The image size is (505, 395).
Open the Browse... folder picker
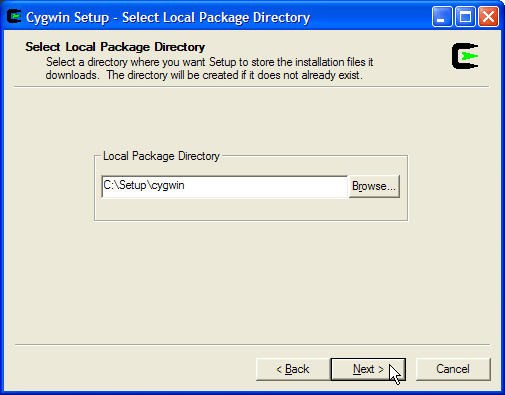374,186
